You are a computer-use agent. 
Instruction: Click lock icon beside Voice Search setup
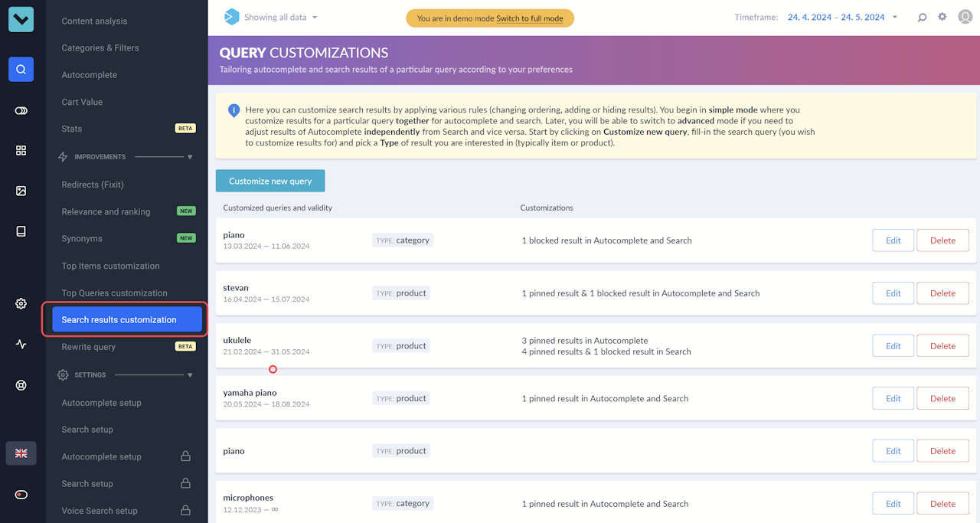[185, 510]
